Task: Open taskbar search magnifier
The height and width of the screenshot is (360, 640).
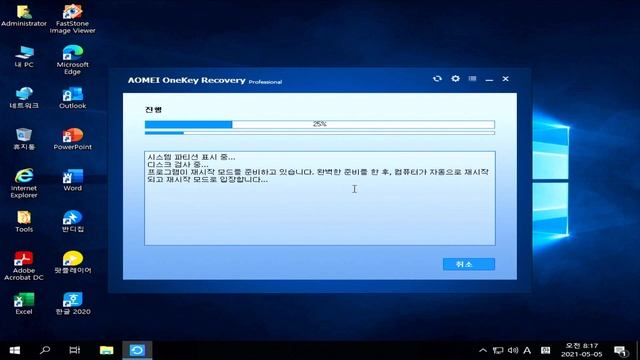Action: click(x=45, y=350)
